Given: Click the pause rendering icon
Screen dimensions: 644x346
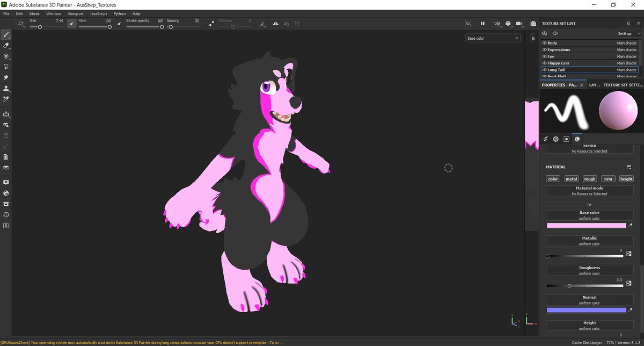Looking at the screenshot, I should coord(482,24).
